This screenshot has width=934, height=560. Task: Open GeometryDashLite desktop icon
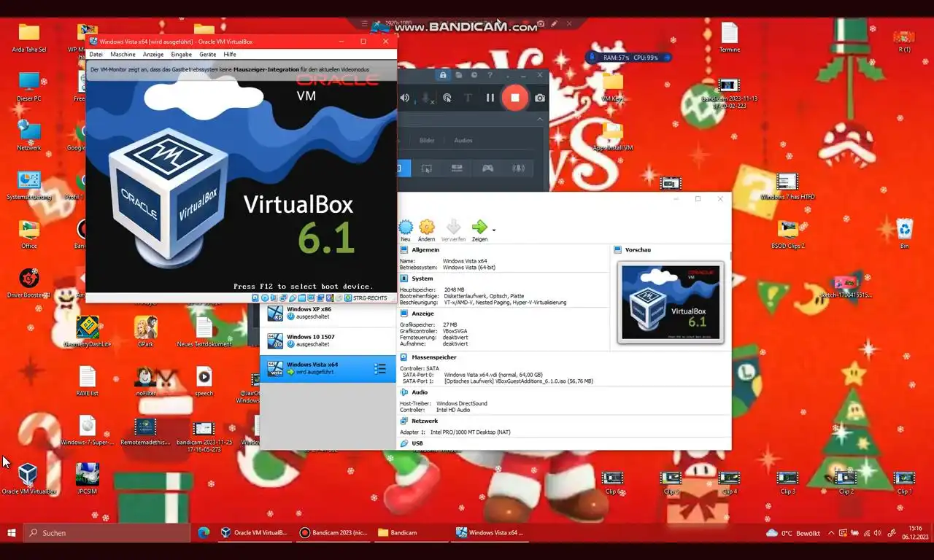pyautogui.click(x=88, y=332)
